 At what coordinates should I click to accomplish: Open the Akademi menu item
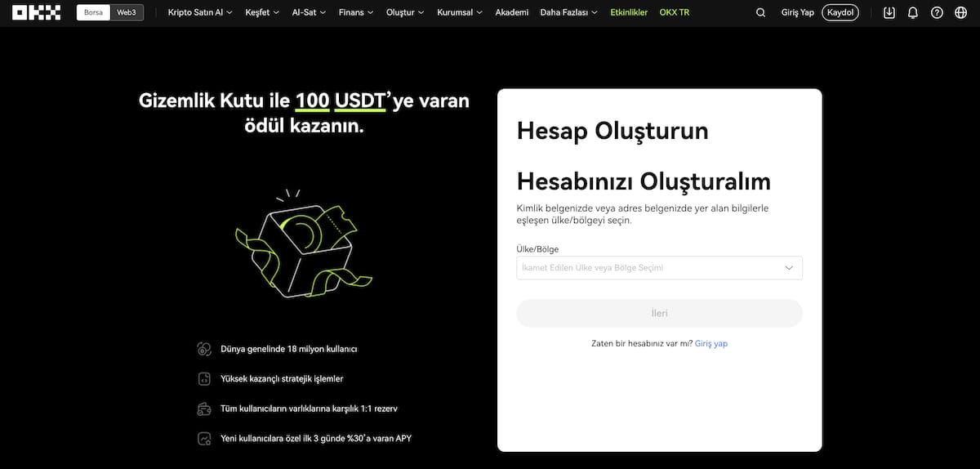(x=511, y=12)
